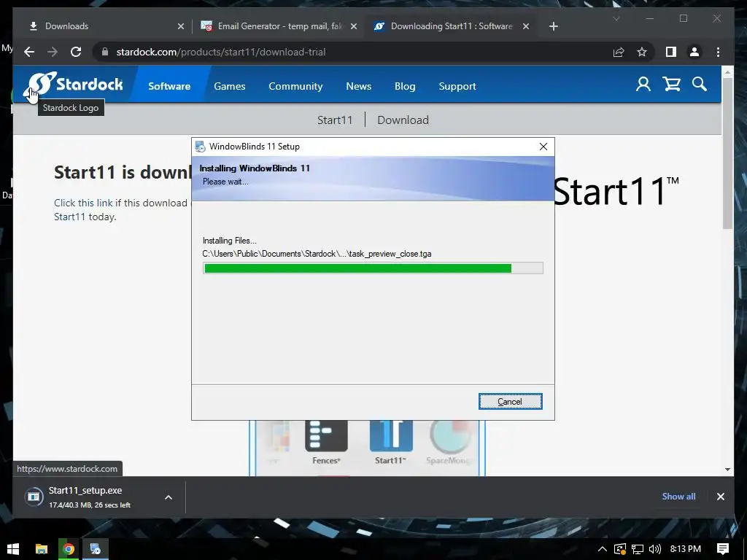Click the 'Click this link' download link
This screenshot has width=747, height=560.
click(83, 203)
